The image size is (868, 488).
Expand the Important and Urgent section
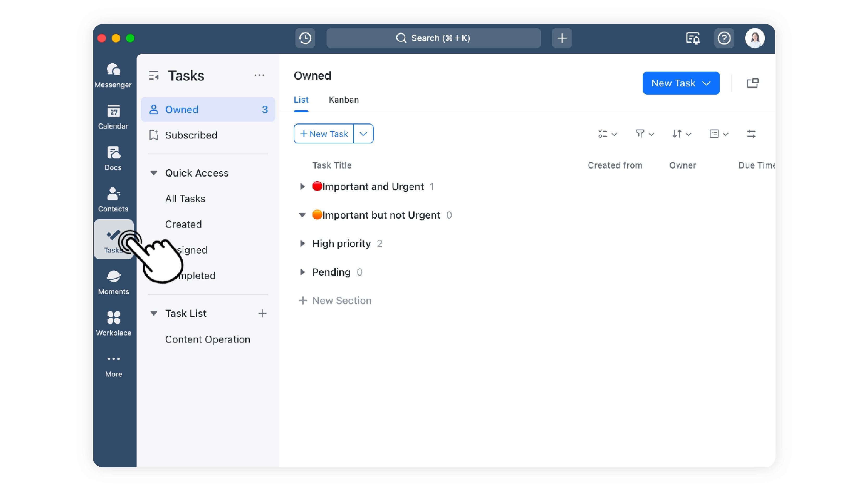point(302,186)
